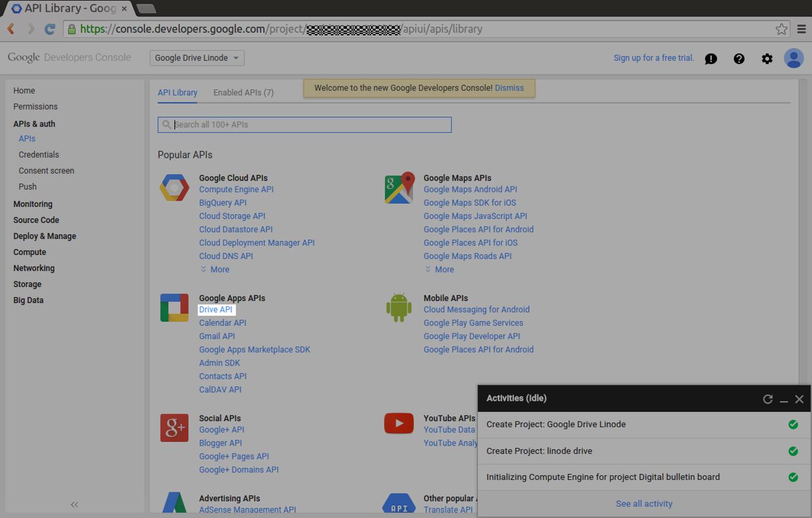Open the Drive API link
Image resolution: width=812 pixels, height=518 pixels.
216,309
